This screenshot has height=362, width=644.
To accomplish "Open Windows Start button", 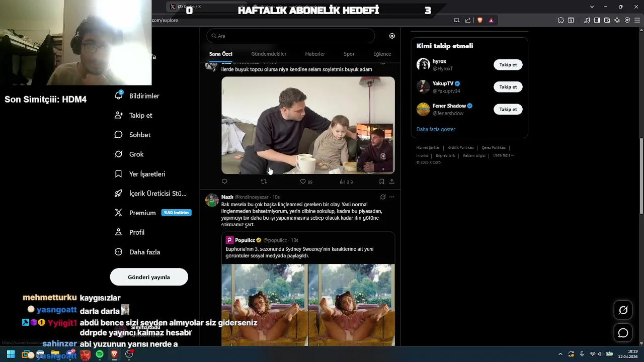I will (x=11, y=354).
